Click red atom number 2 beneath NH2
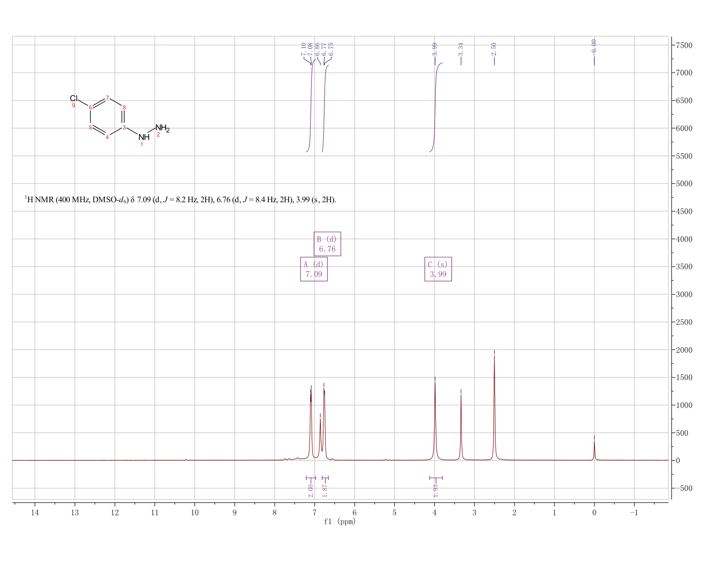Viewport: 728px width, 563px height. 158,134
